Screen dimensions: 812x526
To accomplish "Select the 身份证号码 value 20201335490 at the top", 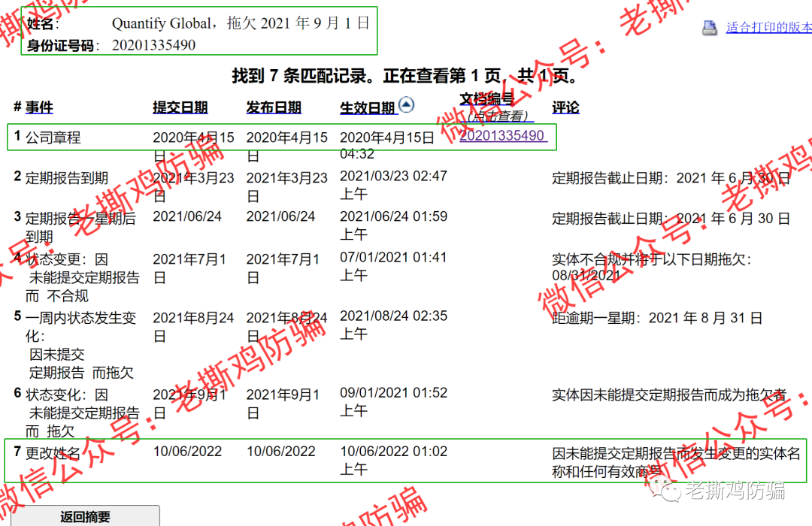I will [x=154, y=46].
